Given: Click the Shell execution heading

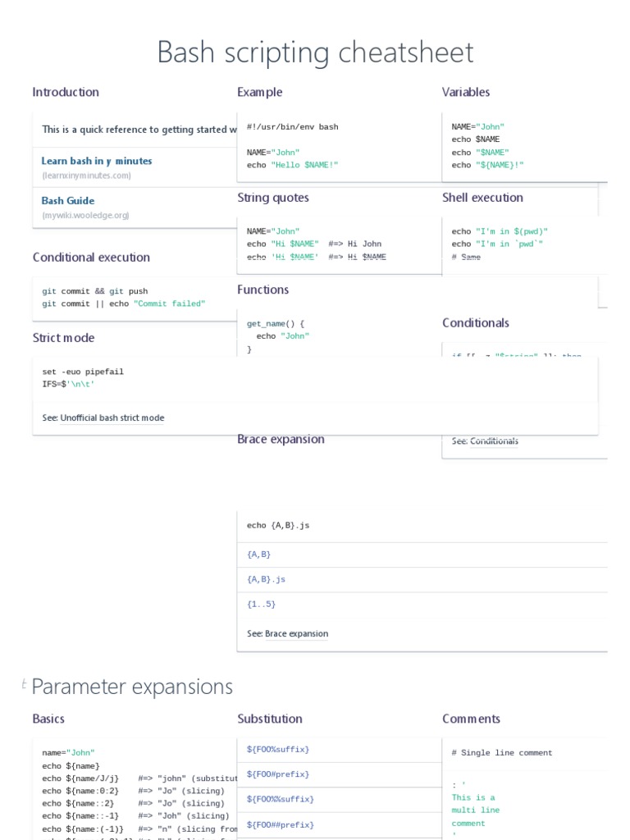Looking at the screenshot, I should [x=482, y=197].
